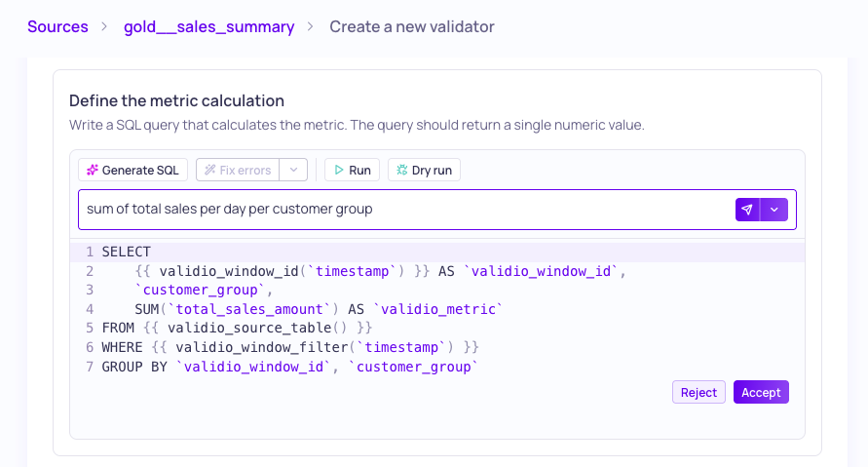Open the dropdown next to send button
The width and height of the screenshot is (868, 467).
(774, 210)
